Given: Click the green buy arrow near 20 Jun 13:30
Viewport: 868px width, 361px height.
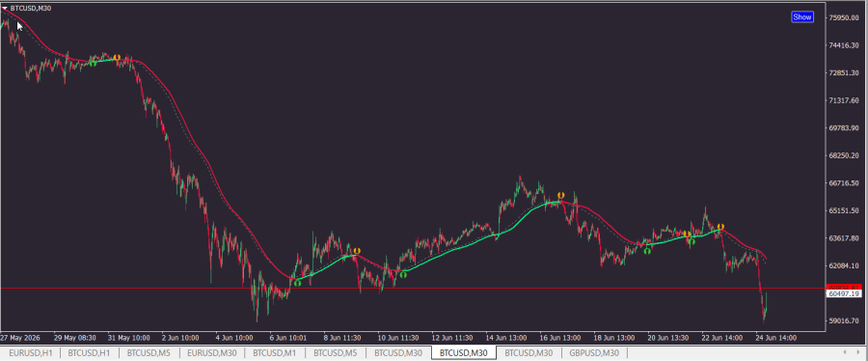Looking at the screenshot, I should point(646,251).
